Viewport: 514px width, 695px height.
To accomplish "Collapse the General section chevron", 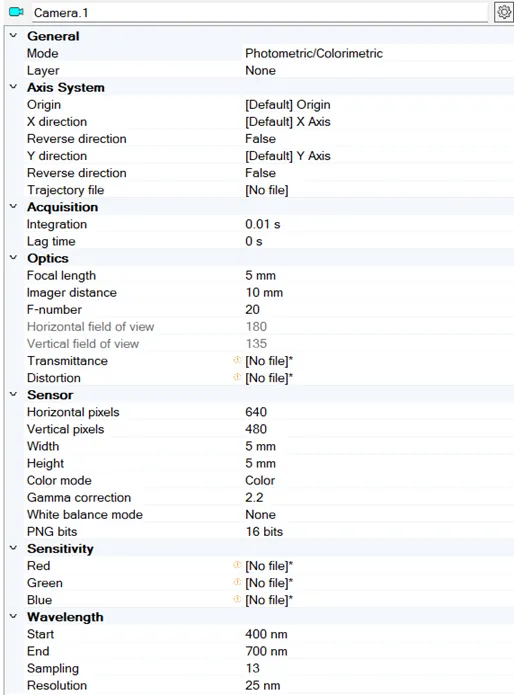I will coord(13,35).
